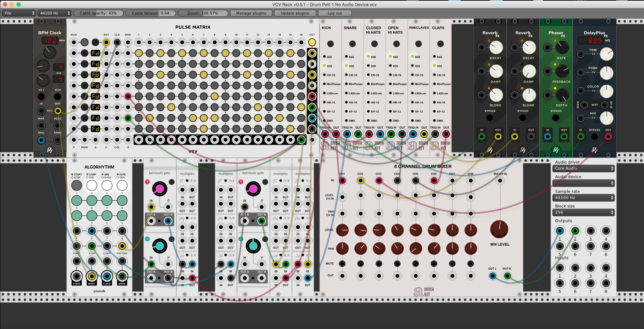644x329 pixels.
Task: Click the DelayPlus TIME knob
Action: (607, 54)
